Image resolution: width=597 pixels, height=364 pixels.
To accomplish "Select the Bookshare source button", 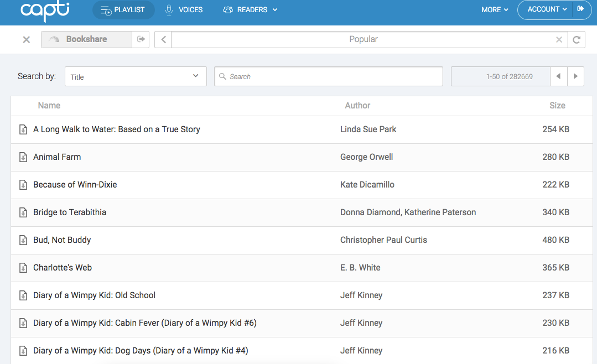I will 86,39.
